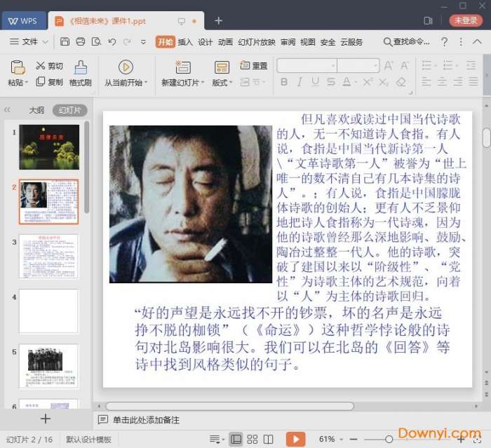Toggle superscript formatting

(x=368, y=82)
